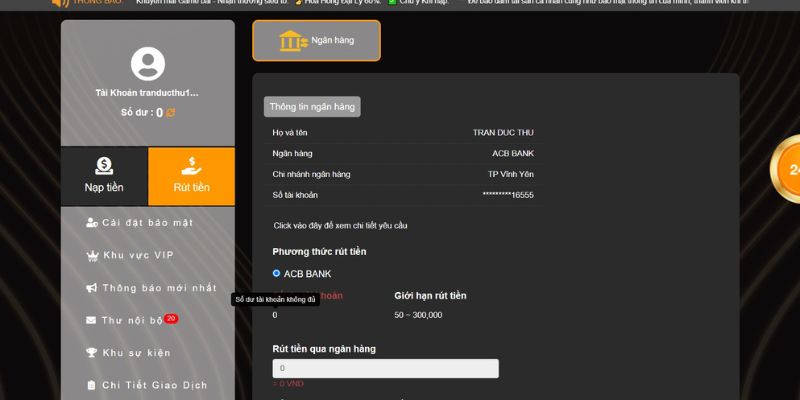
Task: Click the orange balance refresh icon
Action: pos(171,113)
